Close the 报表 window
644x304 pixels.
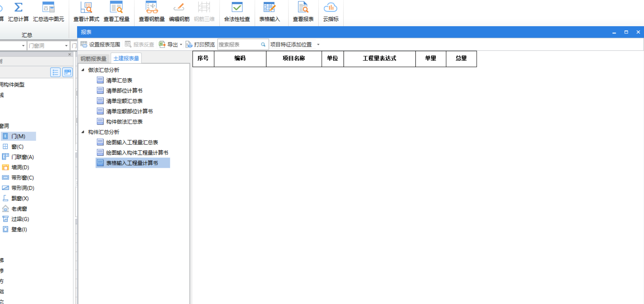coord(638,32)
